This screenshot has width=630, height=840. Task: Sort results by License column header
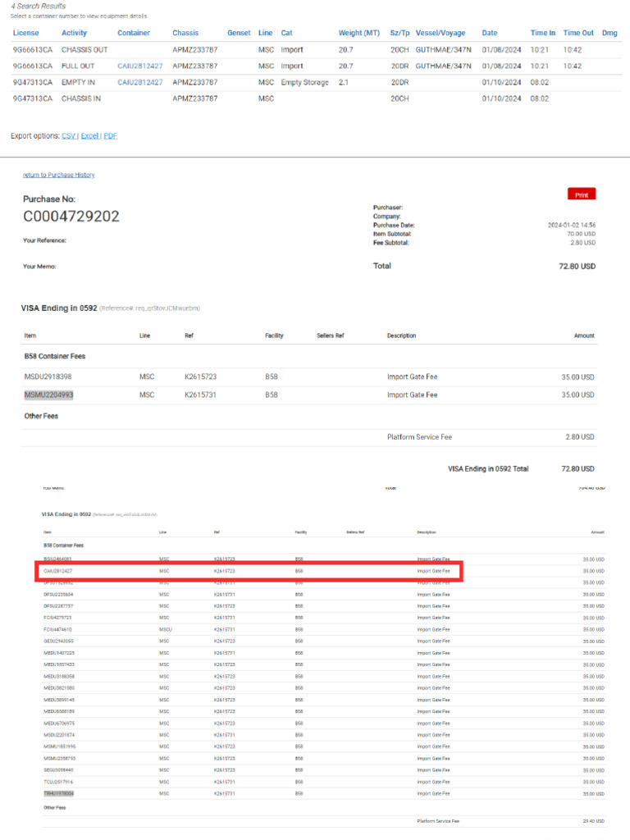tap(25, 34)
